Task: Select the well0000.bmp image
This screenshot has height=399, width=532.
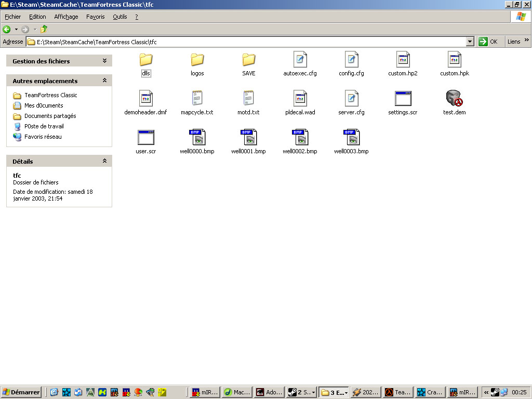Action: (197, 142)
